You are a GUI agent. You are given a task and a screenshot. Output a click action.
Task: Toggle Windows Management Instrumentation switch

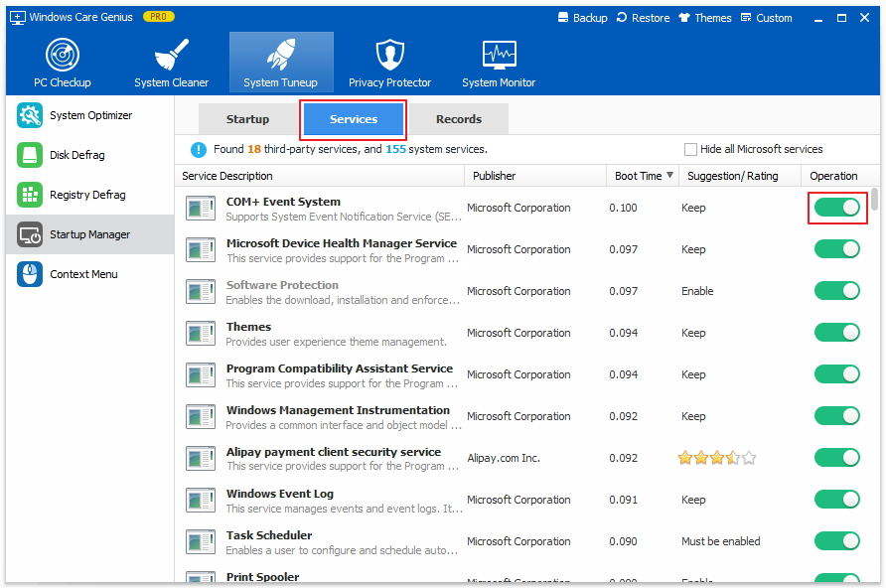tap(837, 416)
